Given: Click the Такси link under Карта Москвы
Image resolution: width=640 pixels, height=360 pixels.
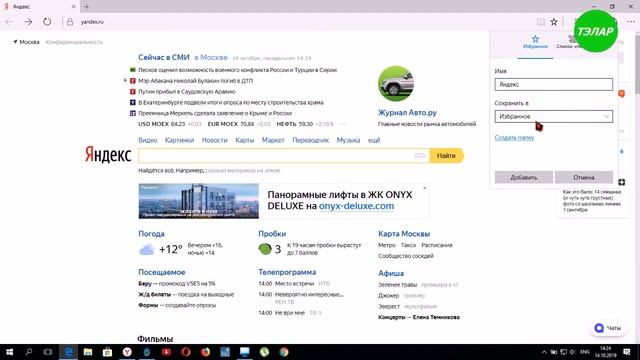Looking at the screenshot, I should [x=408, y=245].
